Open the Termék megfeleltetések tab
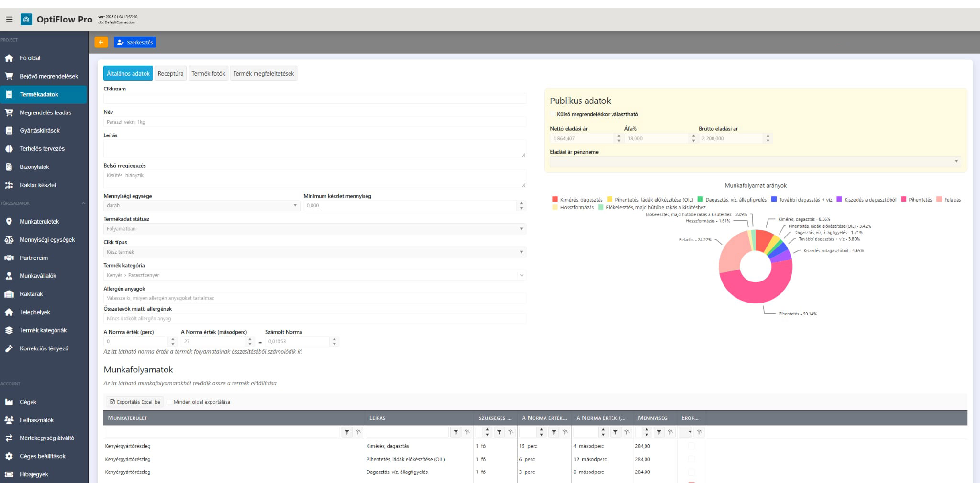The width and height of the screenshot is (980, 483). click(x=263, y=74)
